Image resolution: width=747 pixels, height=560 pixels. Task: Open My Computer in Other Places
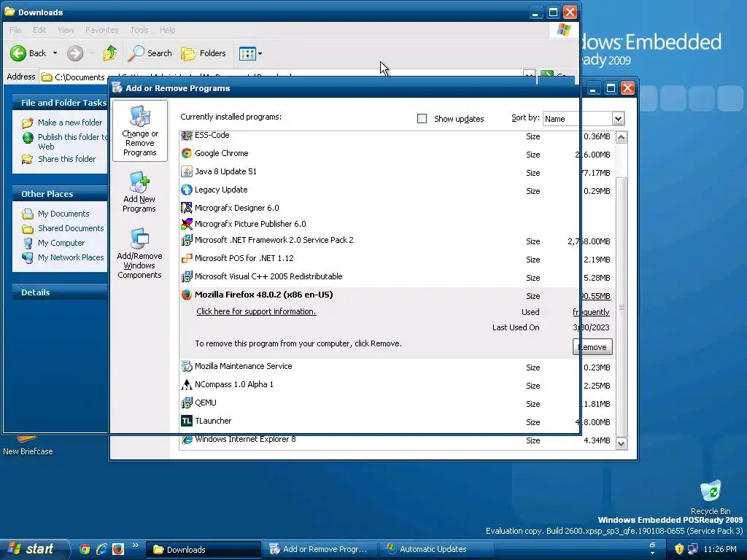pos(61,243)
